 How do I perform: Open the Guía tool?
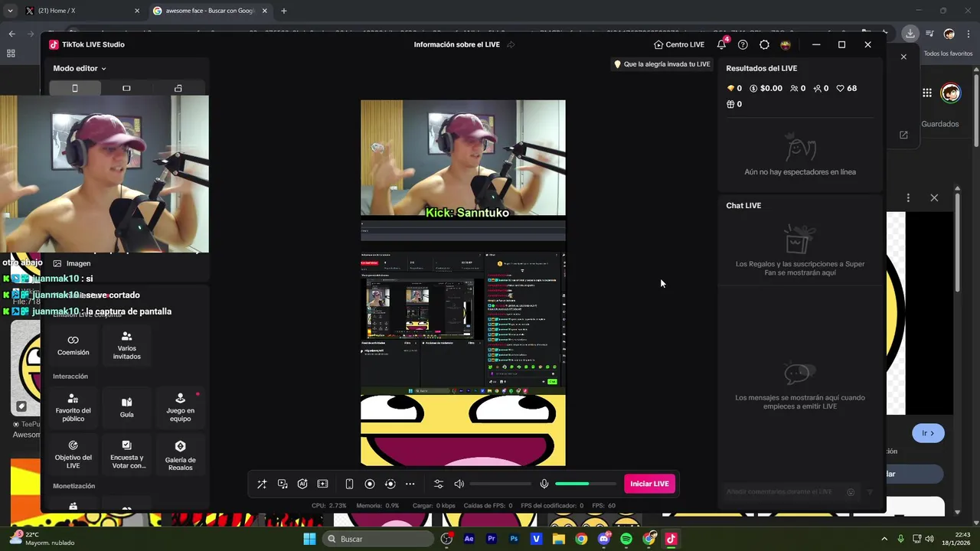[x=126, y=408]
